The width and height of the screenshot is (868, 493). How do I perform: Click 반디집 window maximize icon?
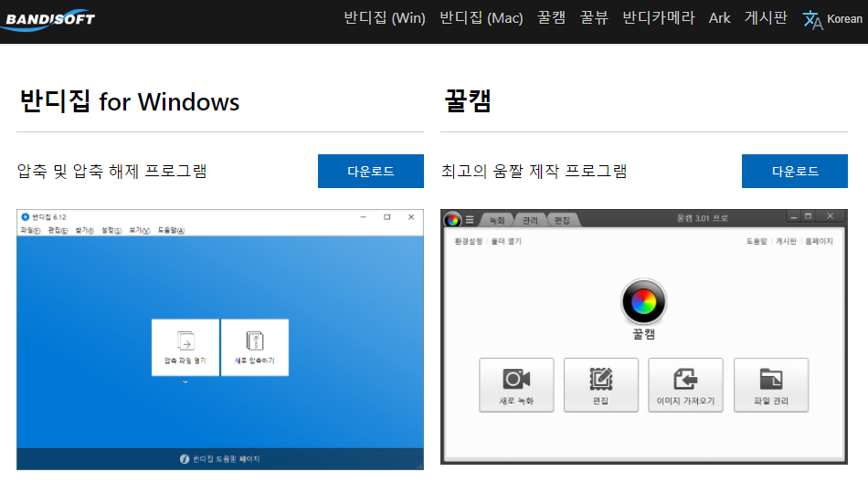387,217
